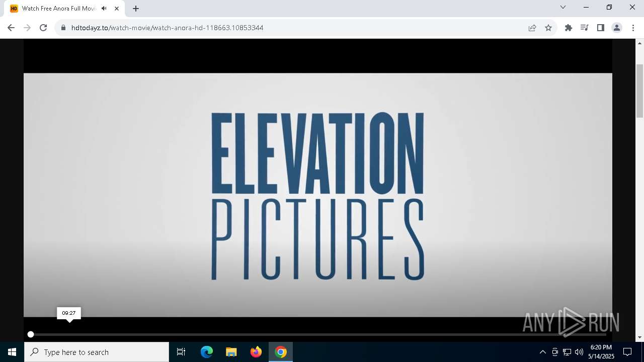This screenshot has height=362, width=644.
Task: View site information lock icon
Action: (x=63, y=28)
